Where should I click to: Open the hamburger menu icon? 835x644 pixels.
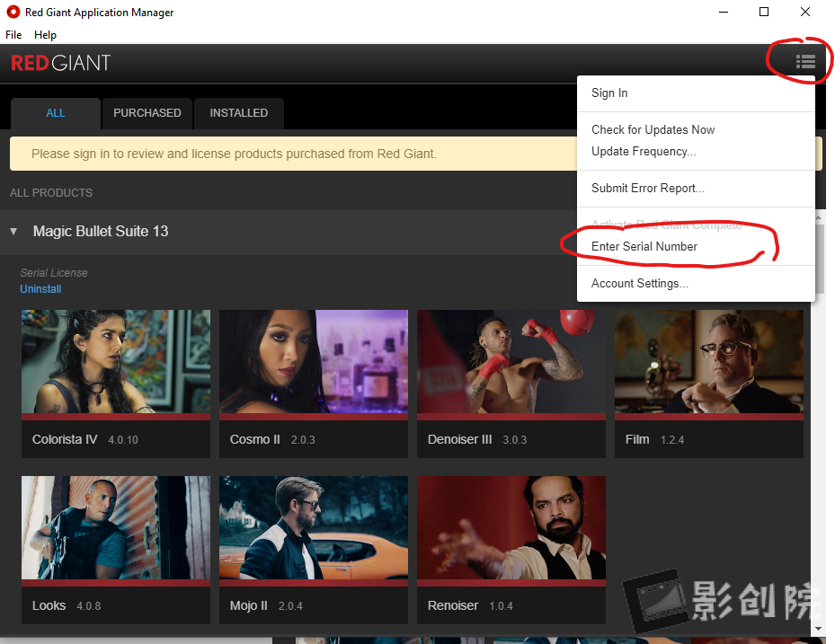(804, 61)
